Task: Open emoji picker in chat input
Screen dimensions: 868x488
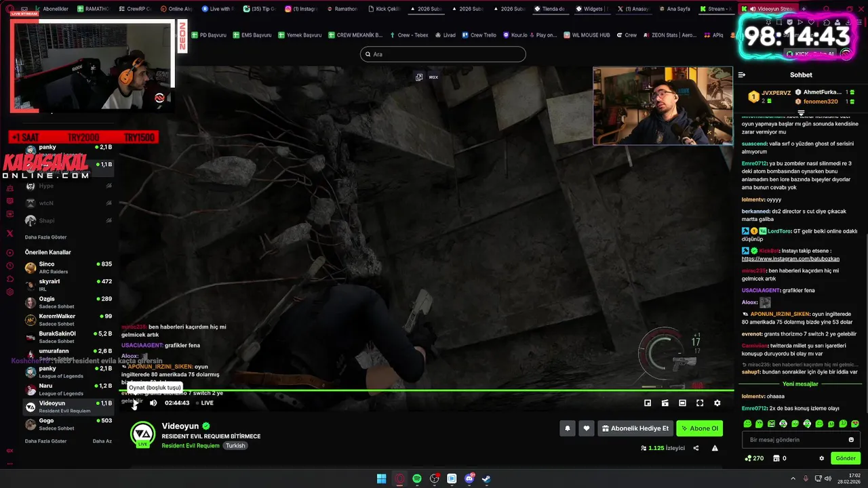Action: (852, 440)
